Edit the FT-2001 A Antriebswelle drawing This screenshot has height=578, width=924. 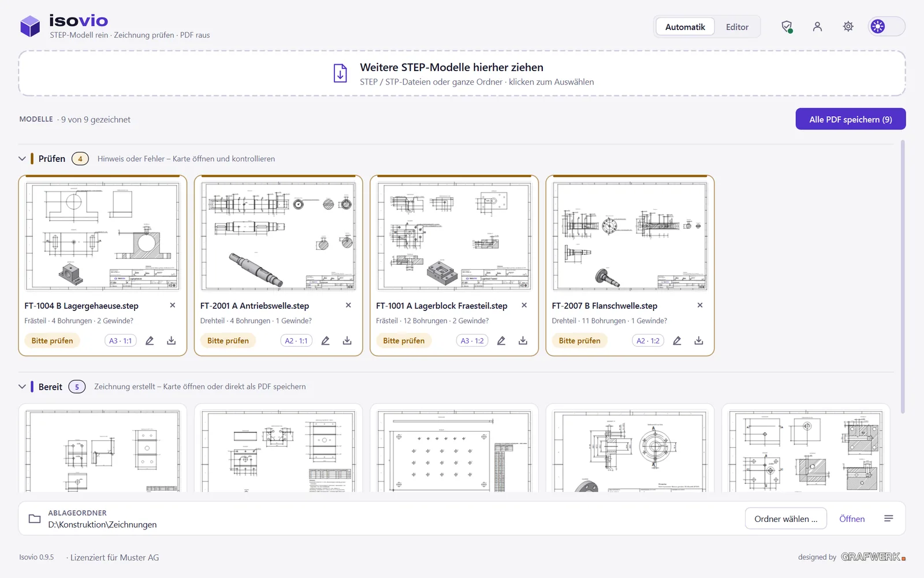(x=325, y=341)
